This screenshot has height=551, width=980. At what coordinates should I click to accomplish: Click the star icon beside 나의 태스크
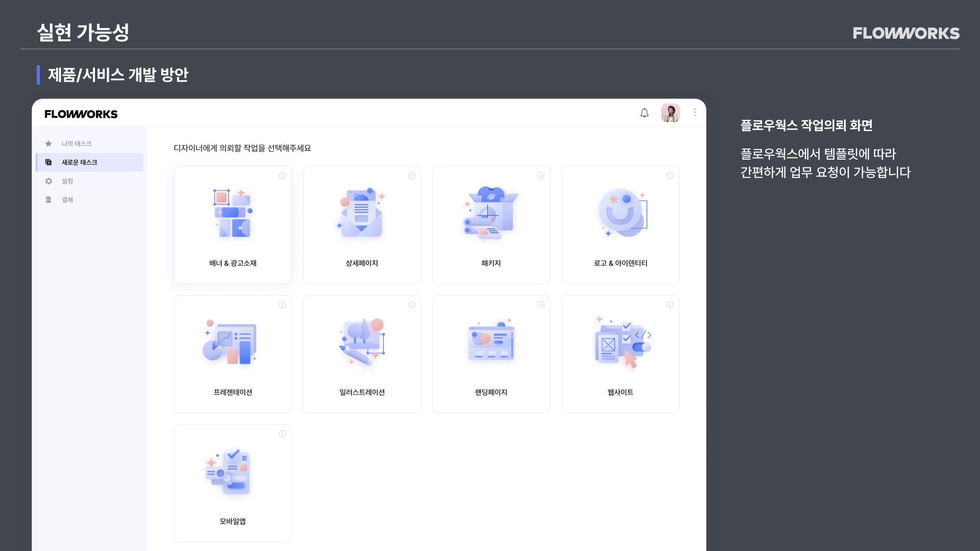(48, 143)
